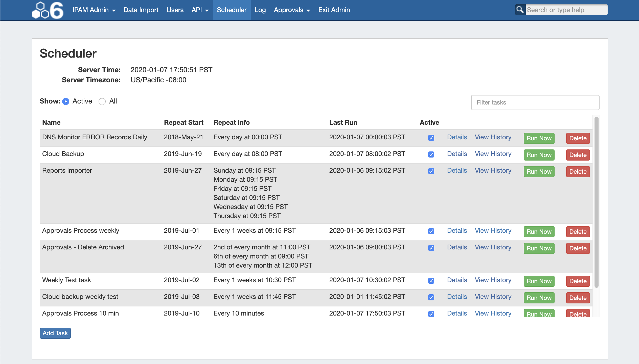Viewport: 639px width, 364px height.
Task: Go to the Log menu item
Action: [x=260, y=10]
